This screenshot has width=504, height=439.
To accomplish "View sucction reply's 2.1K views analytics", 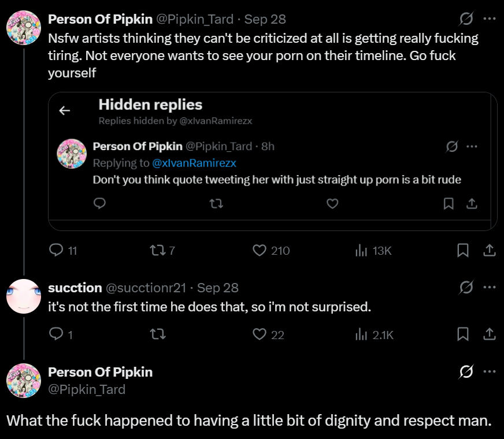I will pyautogui.click(x=361, y=334).
